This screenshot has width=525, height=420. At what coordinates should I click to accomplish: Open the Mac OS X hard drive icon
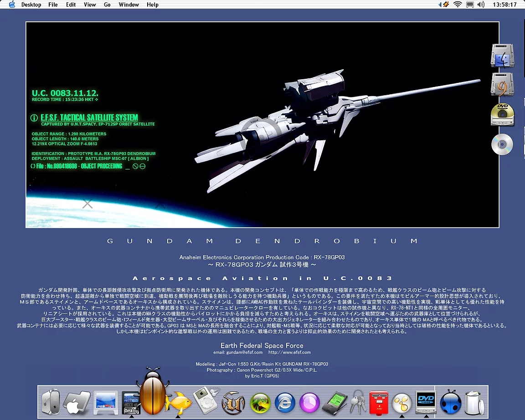point(502,56)
